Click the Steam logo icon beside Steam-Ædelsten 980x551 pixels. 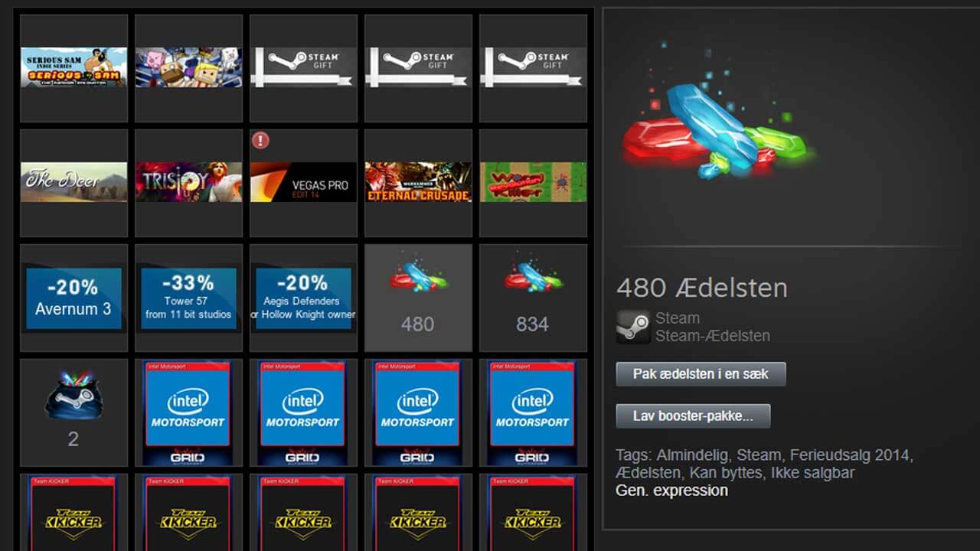tap(633, 327)
